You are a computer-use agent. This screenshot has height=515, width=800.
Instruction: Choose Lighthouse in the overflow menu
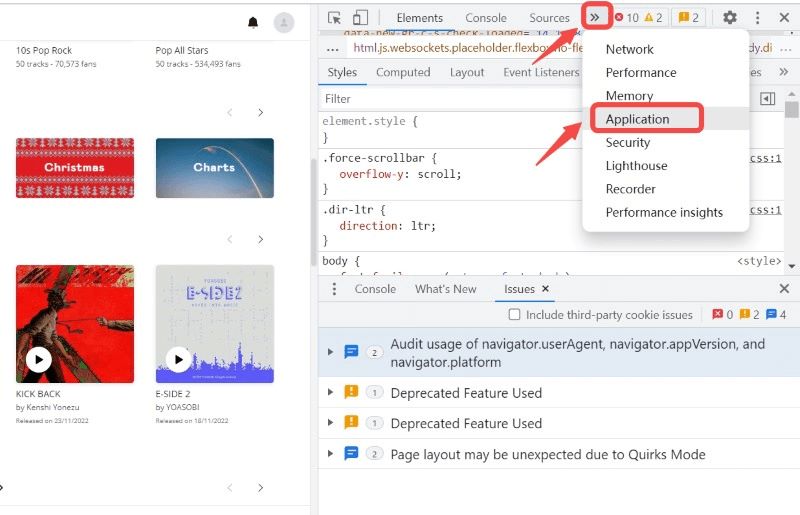(x=636, y=166)
